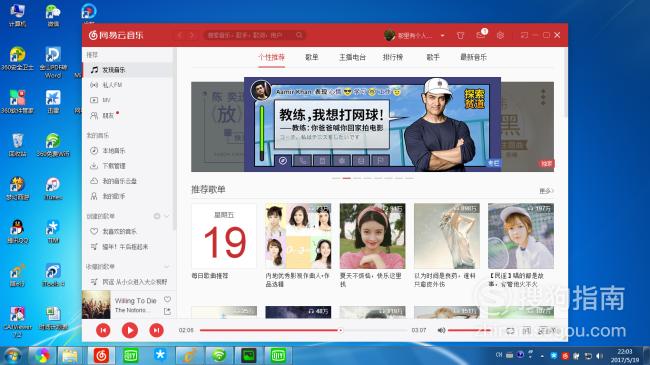Viewport: 650px width, 365px height.
Task: Open the 每日歌曲推荐 title link
Action: [210, 276]
